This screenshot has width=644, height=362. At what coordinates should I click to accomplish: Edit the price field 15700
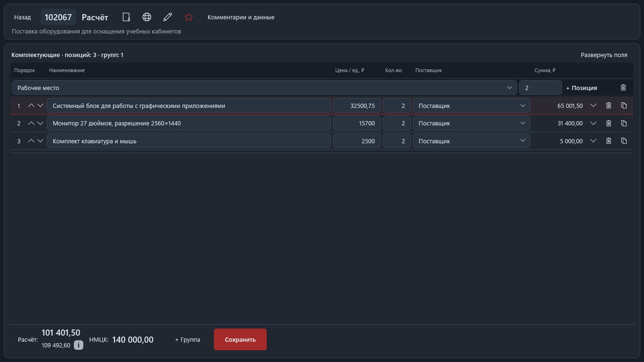pos(357,123)
